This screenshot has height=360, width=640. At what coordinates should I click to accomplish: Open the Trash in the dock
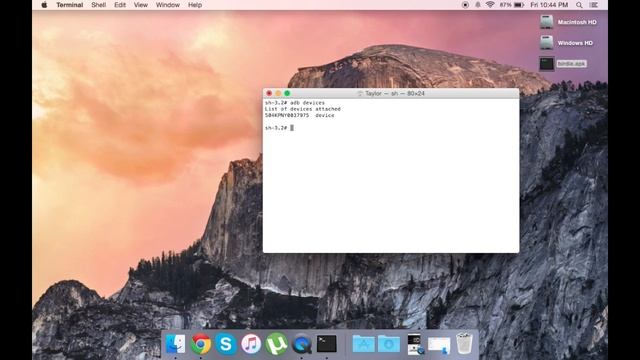[x=464, y=344]
